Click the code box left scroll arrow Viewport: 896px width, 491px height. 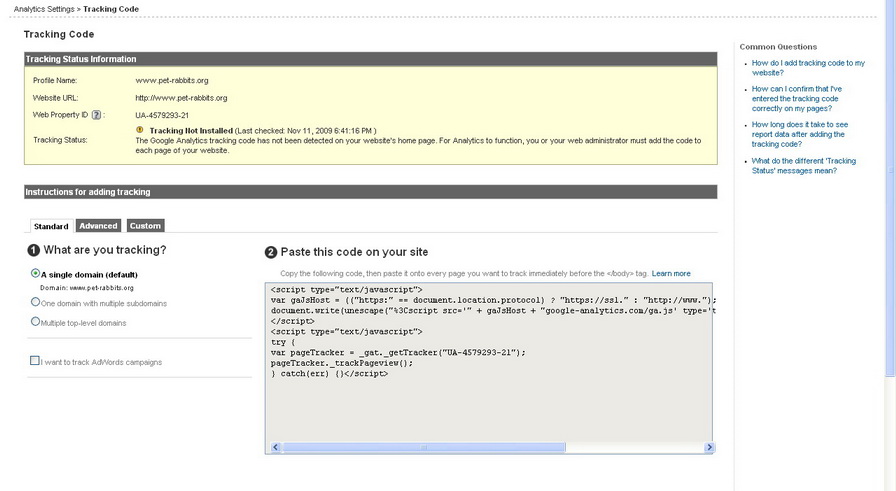pos(275,447)
